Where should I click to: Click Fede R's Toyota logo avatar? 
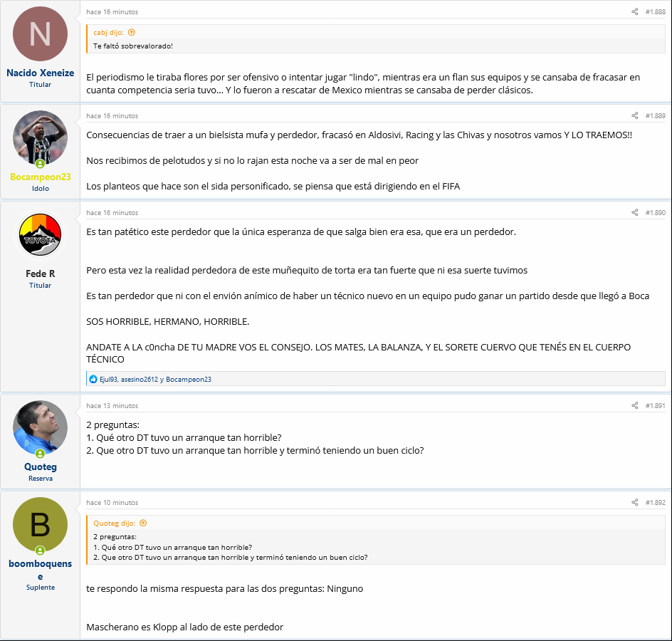point(41,234)
